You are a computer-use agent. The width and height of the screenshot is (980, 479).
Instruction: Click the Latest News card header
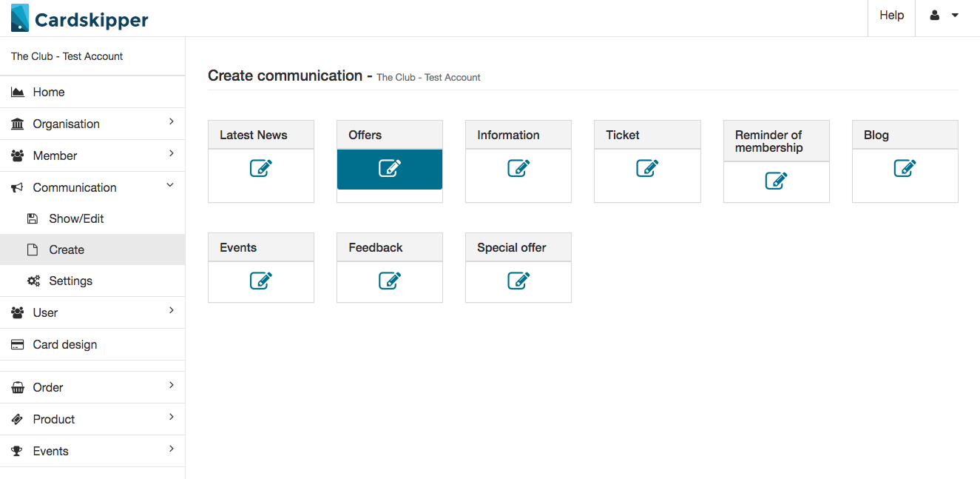tap(261, 135)
